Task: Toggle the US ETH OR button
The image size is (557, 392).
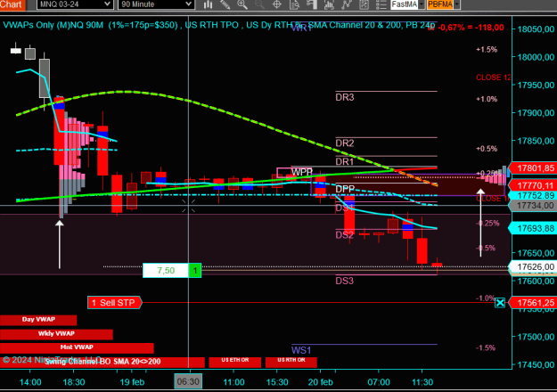Action: (234, 362)
